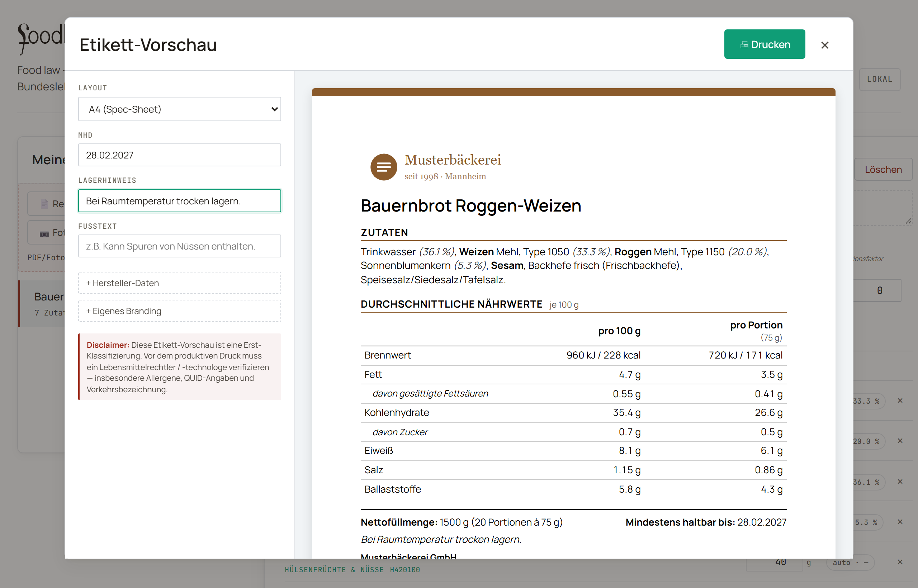Click the Löschen button behind the dialog

click(x=883, y=170)
